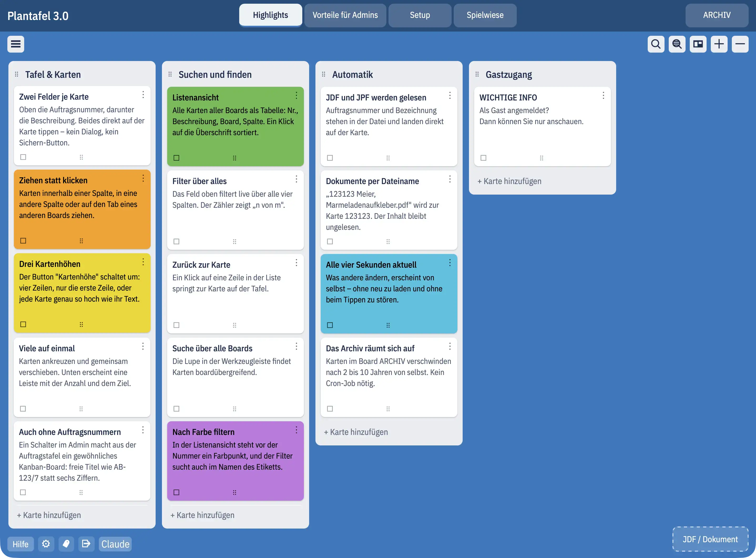Click the Dokumente per Dateiname card title
Screen dimensions: 756x558
(372, 181)
